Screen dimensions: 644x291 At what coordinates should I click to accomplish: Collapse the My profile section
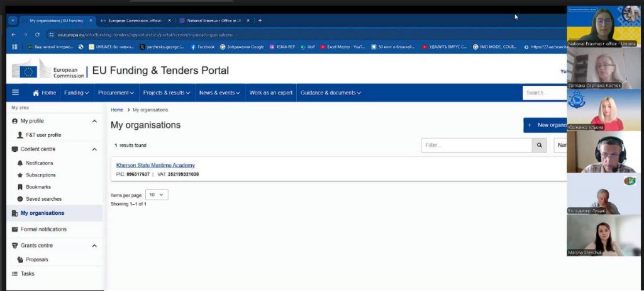pos(94,121)
